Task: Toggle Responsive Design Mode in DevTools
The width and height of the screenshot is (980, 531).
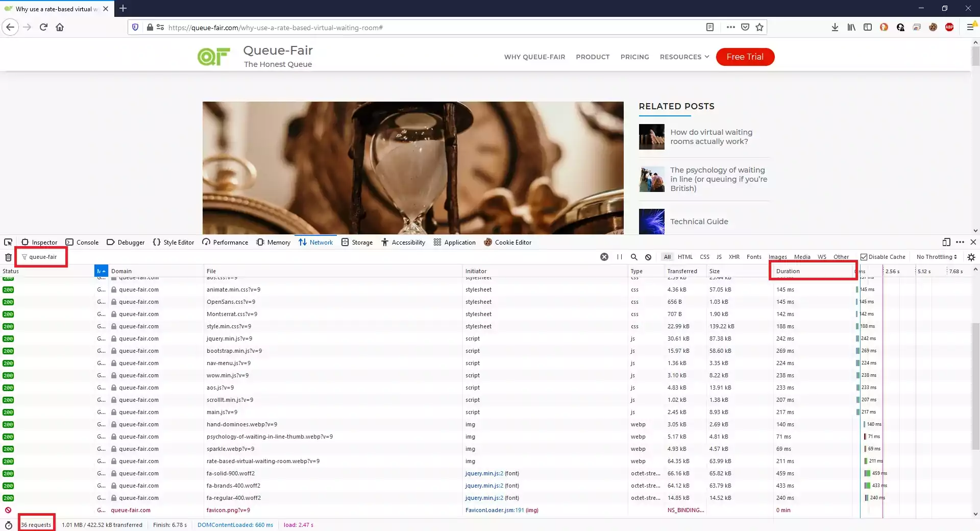Action: pos(946,242)
